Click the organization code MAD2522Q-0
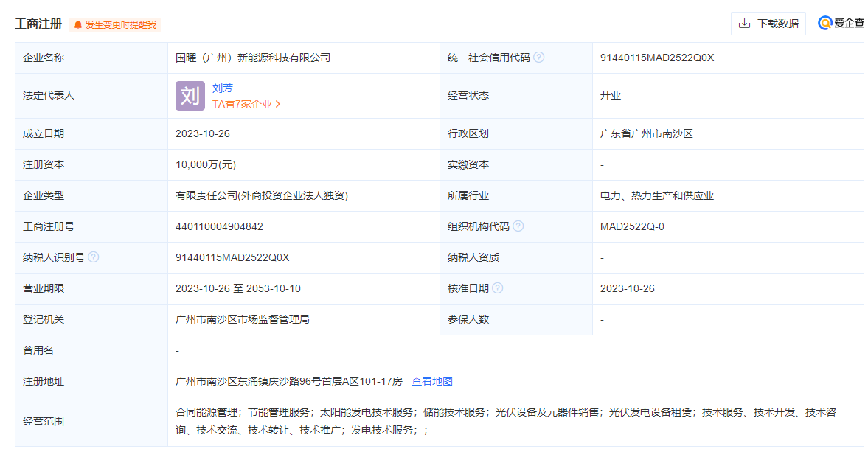 pos(632,226)
